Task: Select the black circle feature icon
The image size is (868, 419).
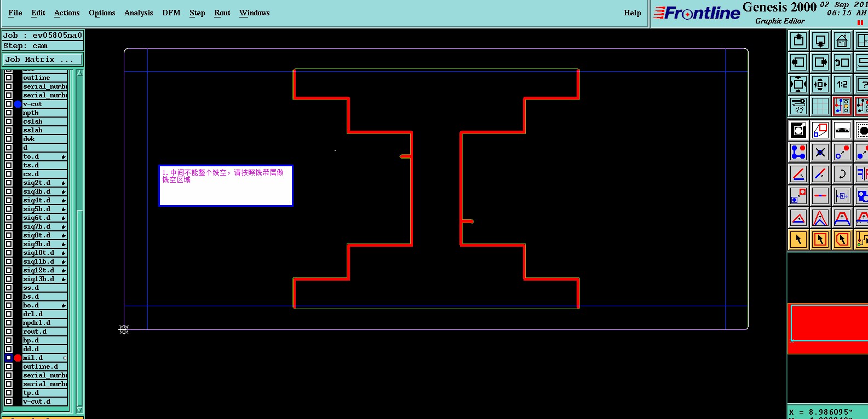Action: coord(798,130)
